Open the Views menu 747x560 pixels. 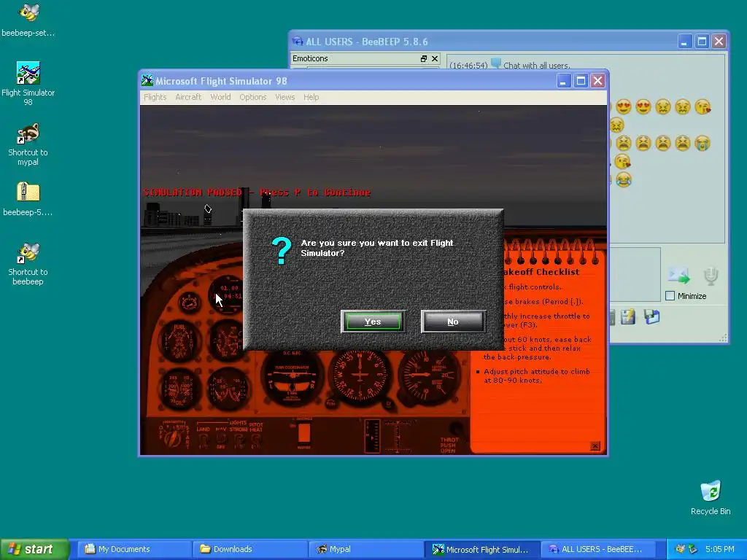285,97
